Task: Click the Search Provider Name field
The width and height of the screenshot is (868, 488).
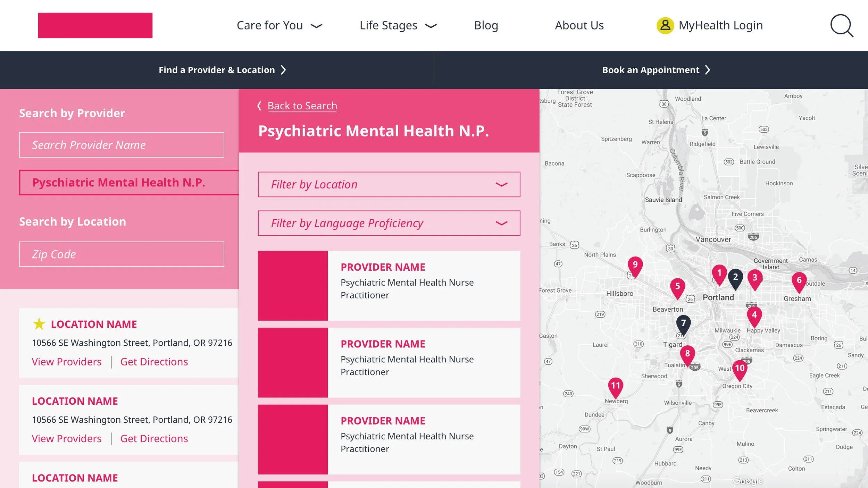Action: (x=122, y=145)
